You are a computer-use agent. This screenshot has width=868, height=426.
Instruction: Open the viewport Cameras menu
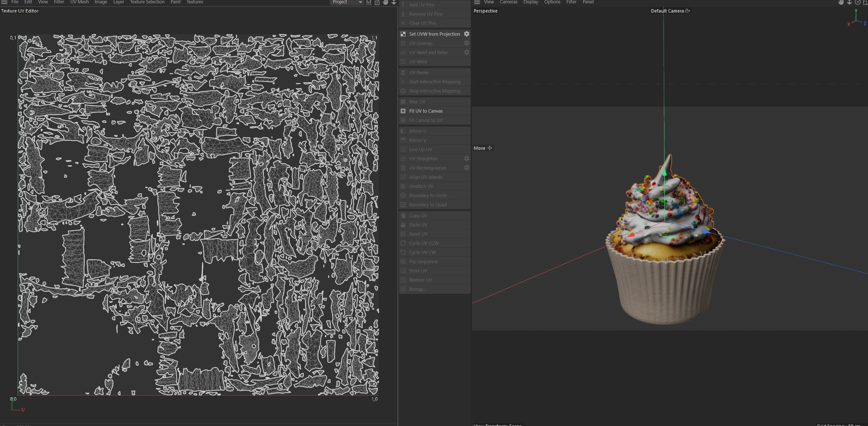click(508, 2)
